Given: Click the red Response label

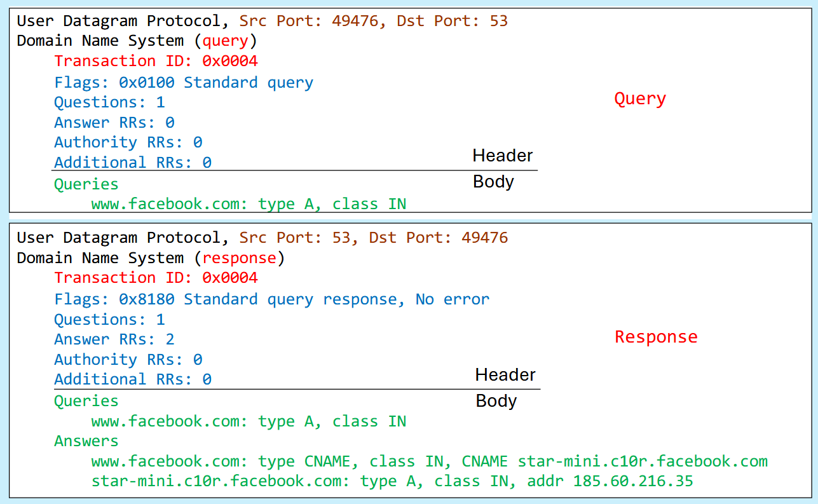Looking at the screenshot, I should coord(655,337).
